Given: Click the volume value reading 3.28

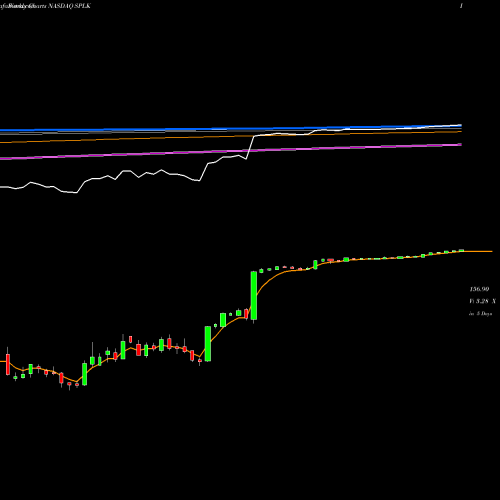Looking at the screenshot, I should [482, 301].
